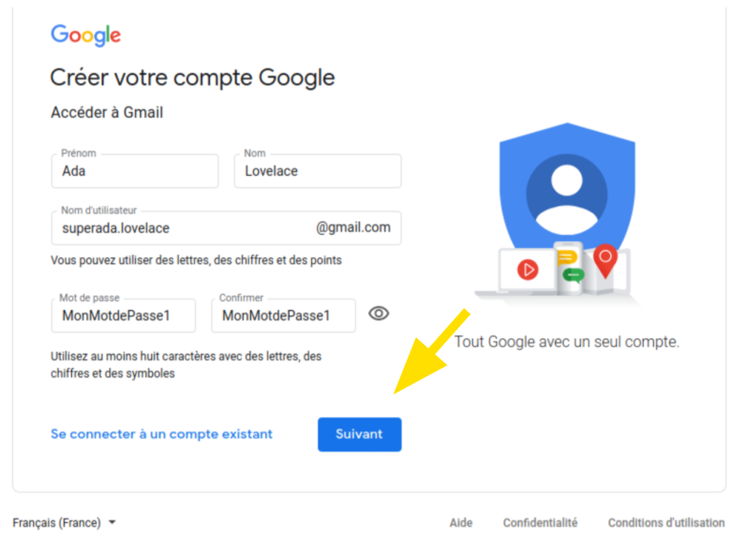Click the yellow chat bubble icon

566,257
